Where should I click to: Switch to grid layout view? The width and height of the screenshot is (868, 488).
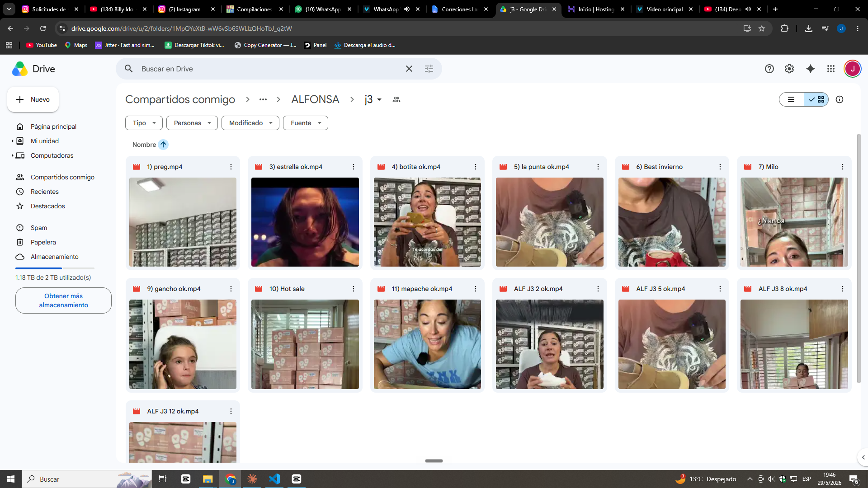point(816,99)
